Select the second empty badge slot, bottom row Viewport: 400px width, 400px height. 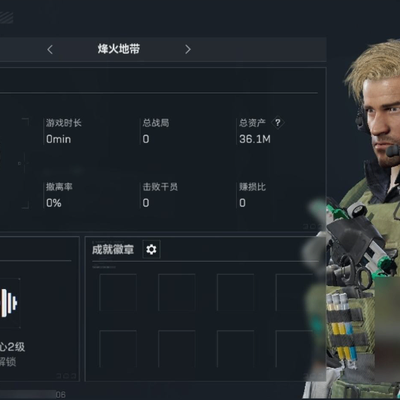click(x=177, y=349)
